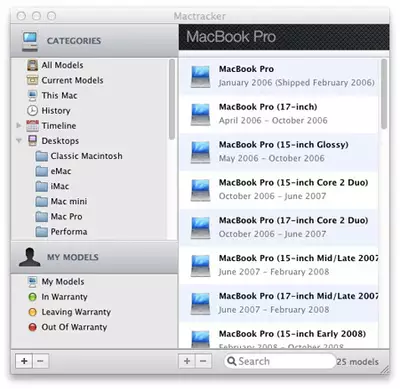
Task: Select the red Out Of Warranty indicator
Action: [32, 327]
